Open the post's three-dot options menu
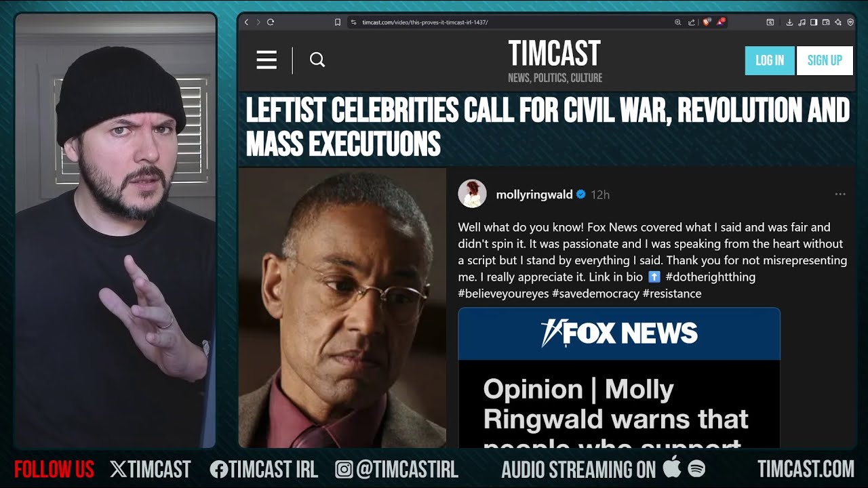This screenshot has height=488, width=868. 840,195
